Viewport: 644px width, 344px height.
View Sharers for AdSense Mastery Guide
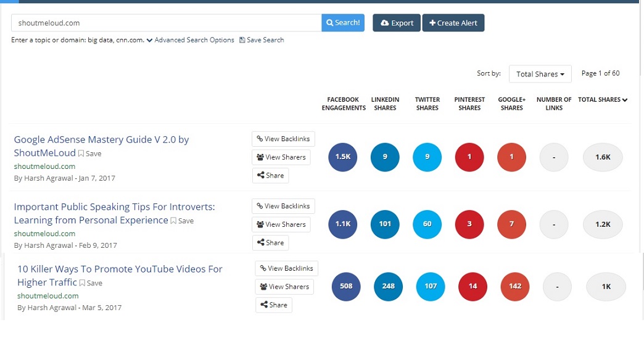(281, 157)
